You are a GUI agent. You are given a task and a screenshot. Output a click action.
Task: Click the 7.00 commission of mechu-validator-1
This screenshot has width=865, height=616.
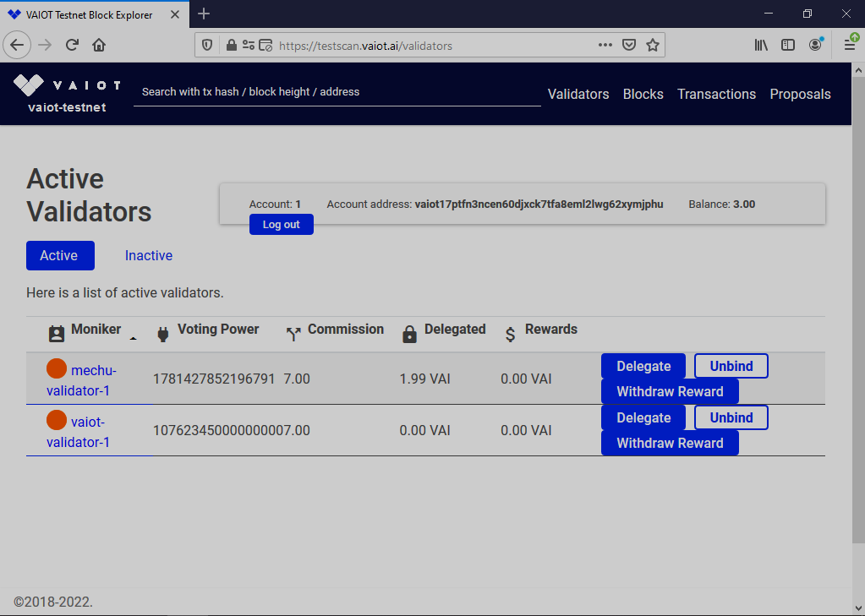[297, 379]
